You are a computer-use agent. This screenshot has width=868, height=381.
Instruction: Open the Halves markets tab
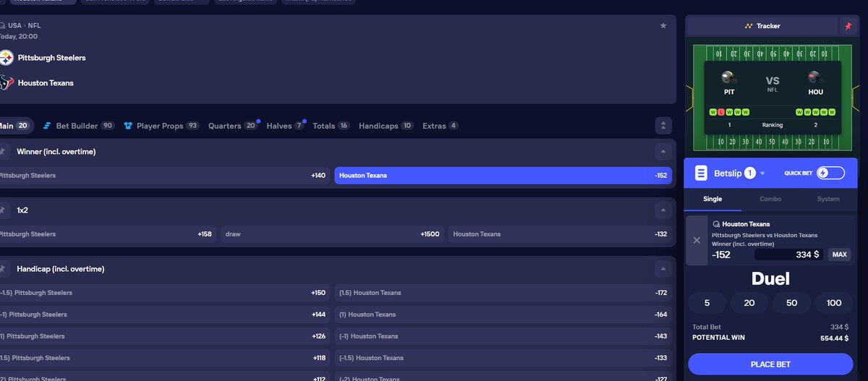tap(285, 126)
